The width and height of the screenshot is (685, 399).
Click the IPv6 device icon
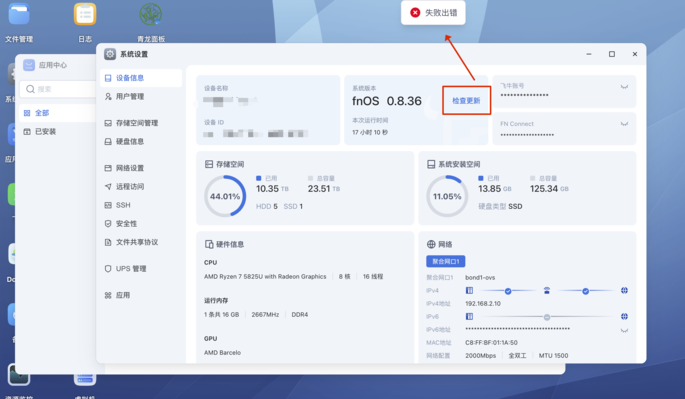(469, 316)
